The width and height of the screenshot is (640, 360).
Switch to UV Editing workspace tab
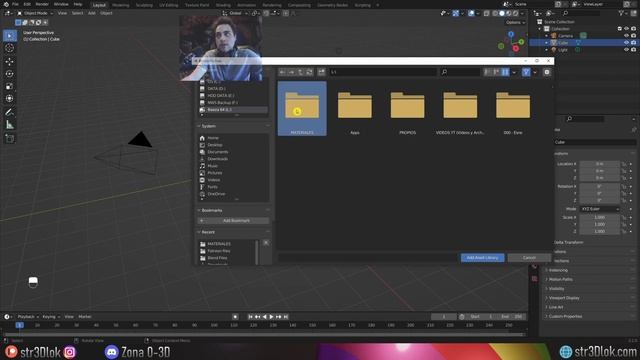point(169,5)
